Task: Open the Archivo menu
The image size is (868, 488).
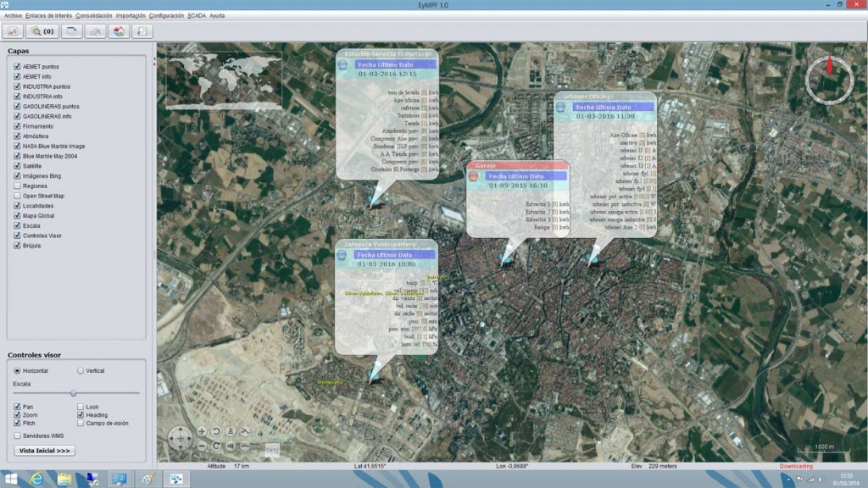Action: [x=13, y=15]
